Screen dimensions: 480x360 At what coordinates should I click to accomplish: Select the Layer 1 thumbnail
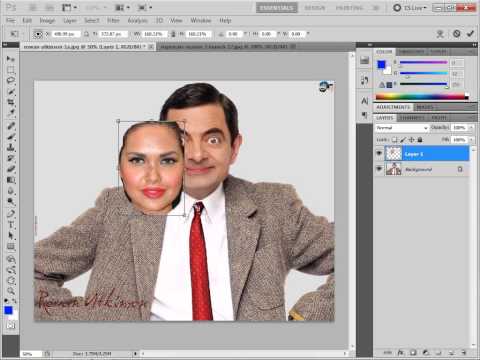coord(393,153)
